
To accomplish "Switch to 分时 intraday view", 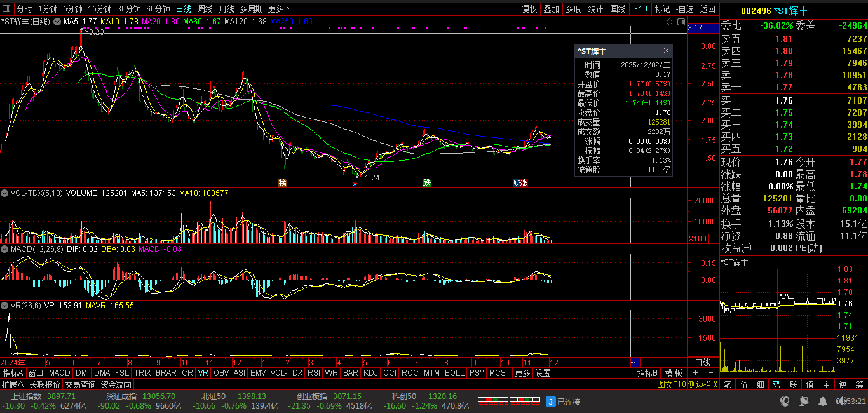I will 24,9.
